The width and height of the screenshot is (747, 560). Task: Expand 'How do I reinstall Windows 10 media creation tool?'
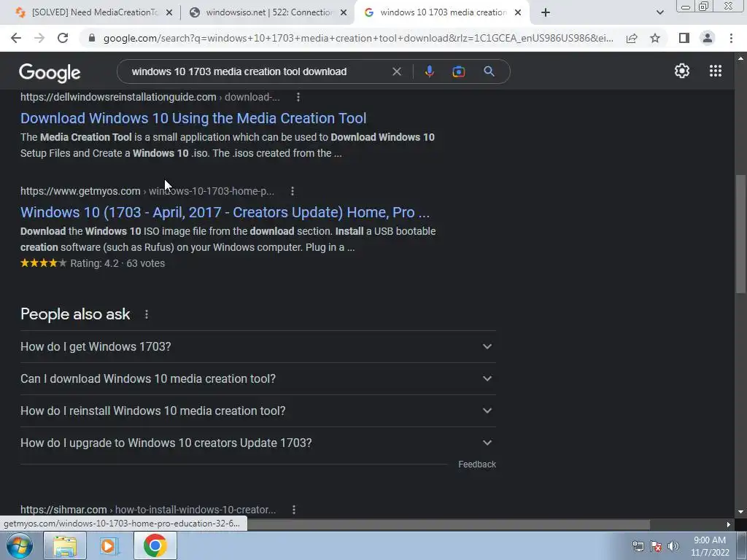258,411
